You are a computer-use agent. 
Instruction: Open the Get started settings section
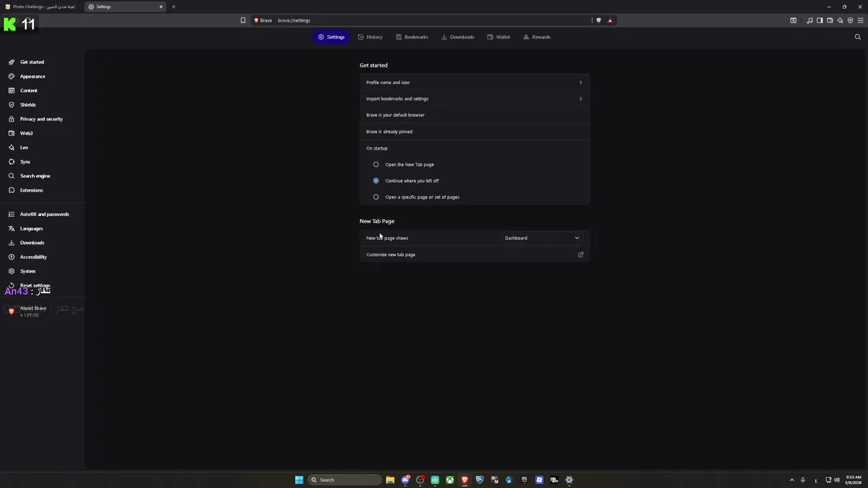[x=32, y=62]
